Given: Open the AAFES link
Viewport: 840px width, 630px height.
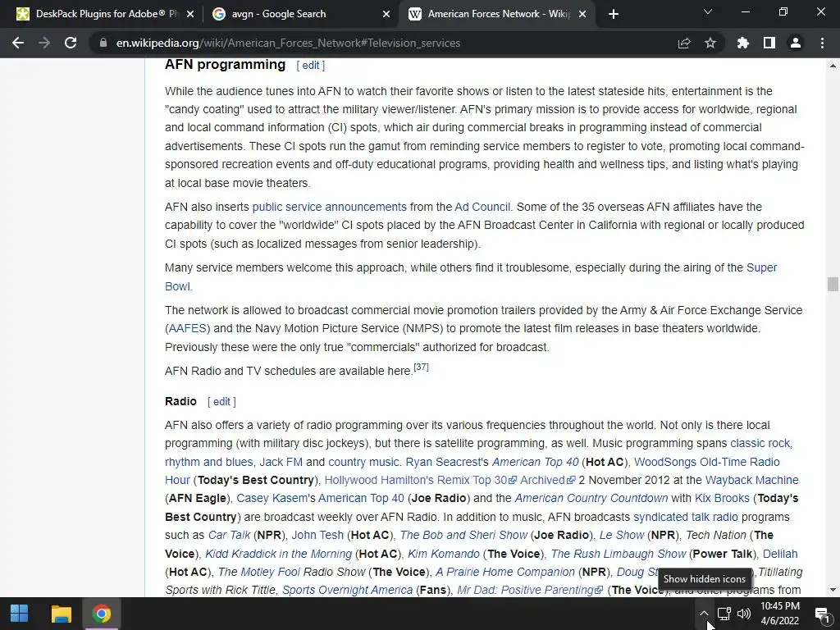Looking at the screenshot, I should point(188,328).
